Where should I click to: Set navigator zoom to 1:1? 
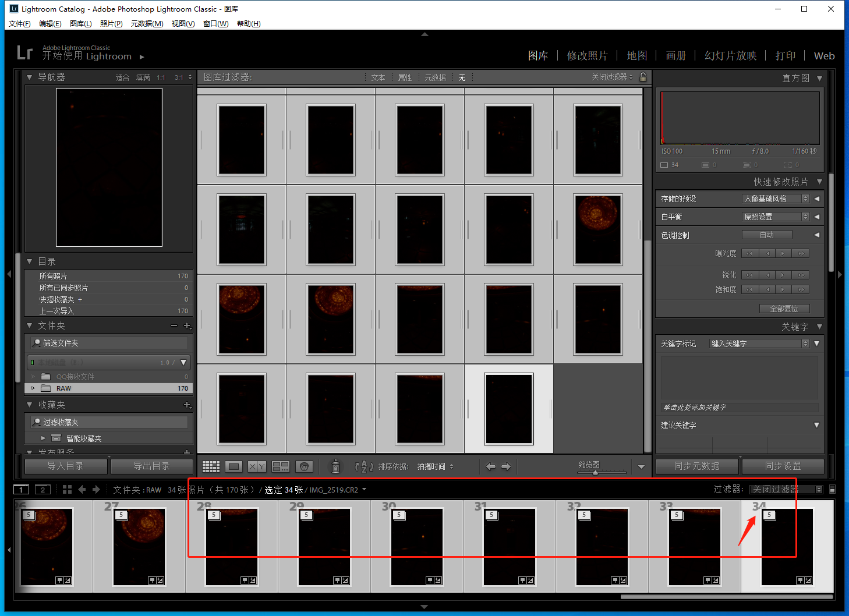pyautogui.click(x=161, y=77)
